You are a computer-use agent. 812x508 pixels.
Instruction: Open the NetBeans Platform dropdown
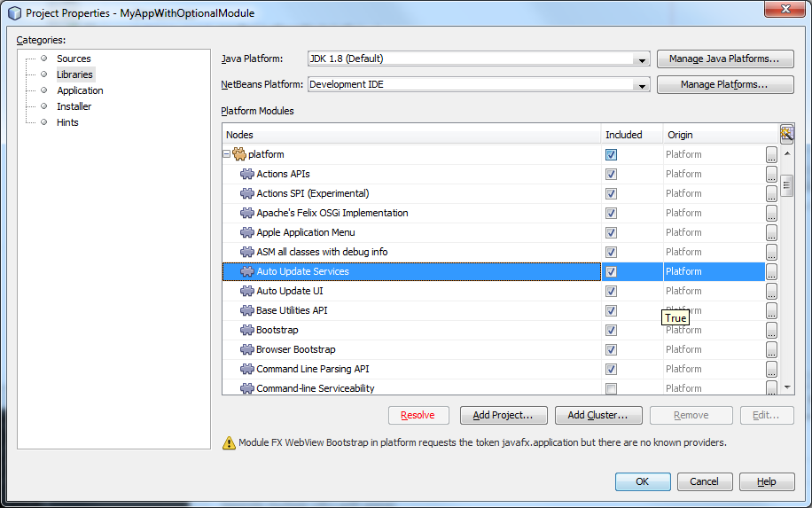coord(642,85)
